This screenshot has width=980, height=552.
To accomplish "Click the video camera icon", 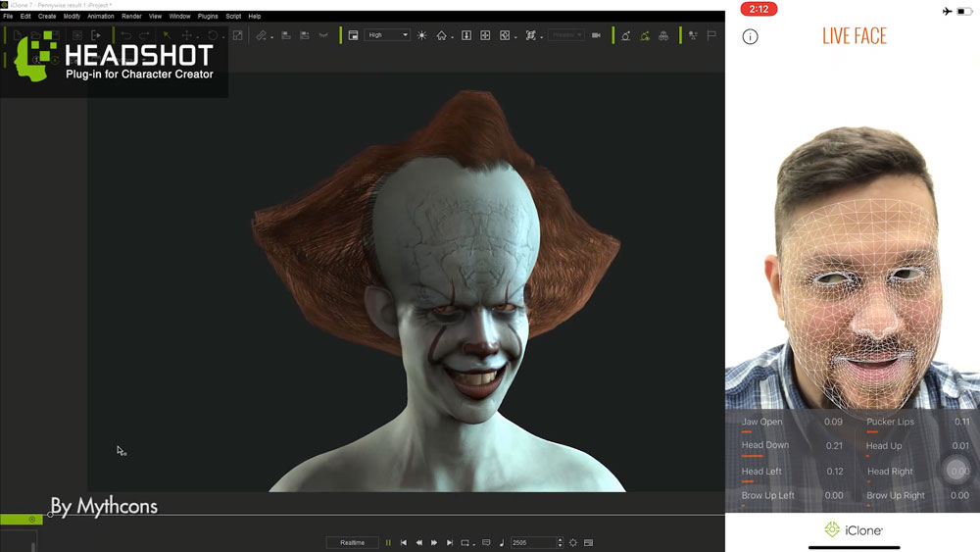I will tap(596, 35).
